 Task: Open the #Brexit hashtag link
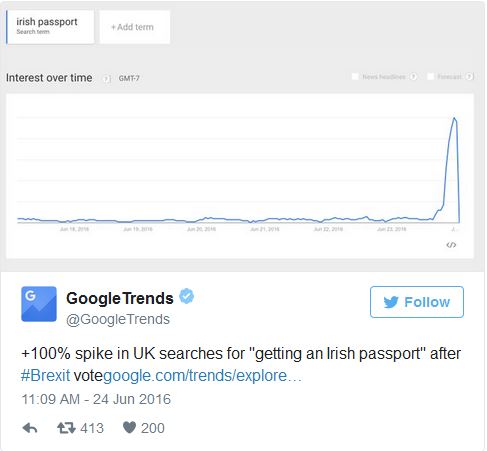pyautogui.click(x=45, y=375)
